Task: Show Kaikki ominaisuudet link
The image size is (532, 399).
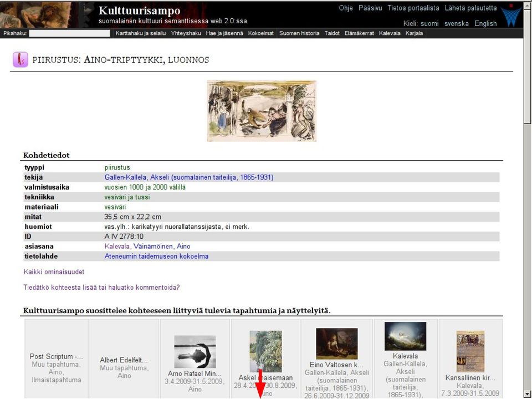Action: [54, 272]
